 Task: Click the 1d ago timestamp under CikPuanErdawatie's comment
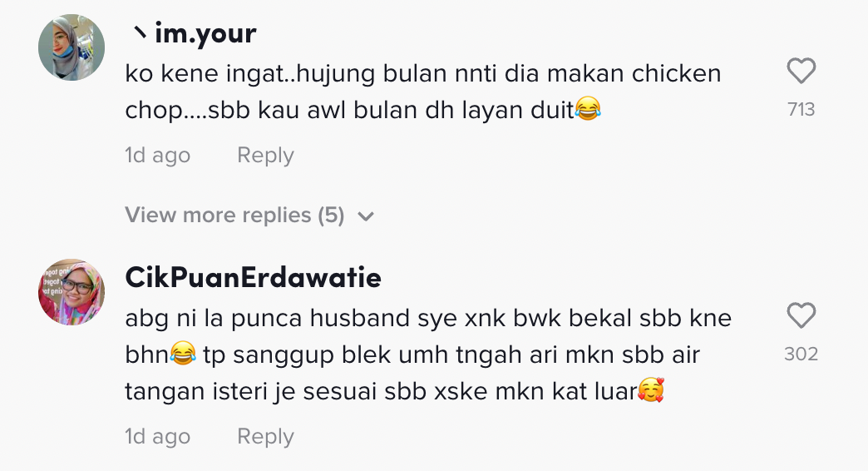[158, 437]
